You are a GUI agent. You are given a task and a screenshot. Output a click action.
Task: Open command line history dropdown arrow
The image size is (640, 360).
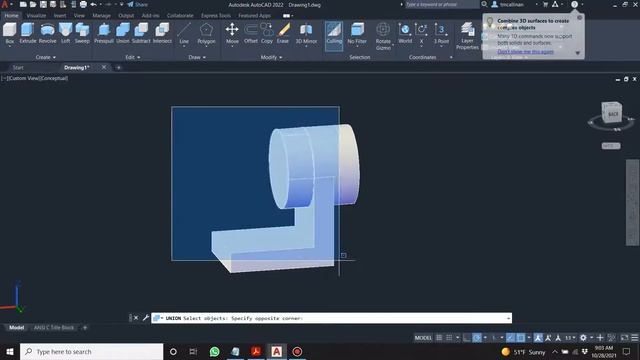pos(508,318)
